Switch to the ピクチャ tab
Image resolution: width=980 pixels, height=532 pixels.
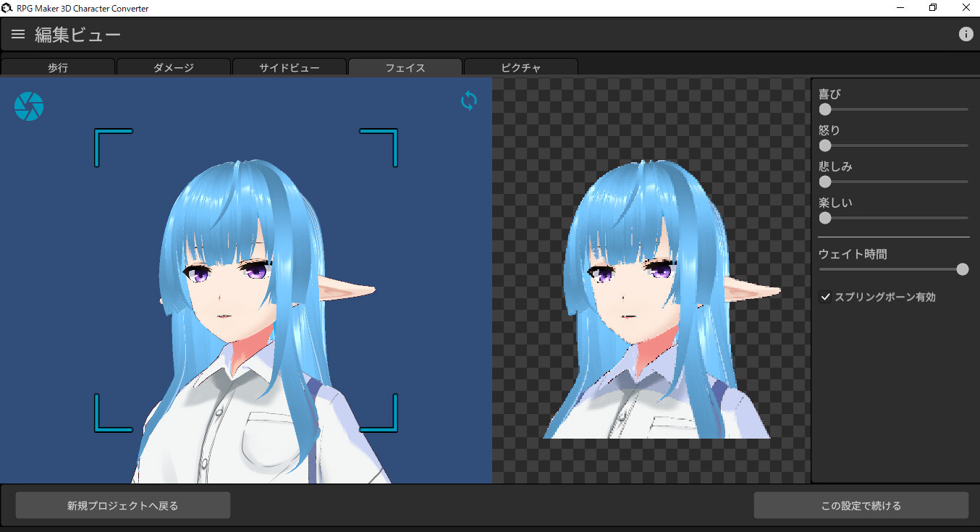point(520,67)
